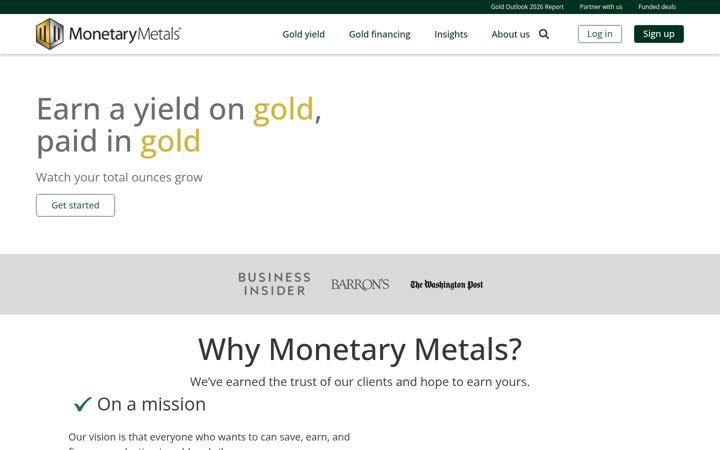
Task: Click the MonetaryMetals wordmark text
Action: (125, 34)
